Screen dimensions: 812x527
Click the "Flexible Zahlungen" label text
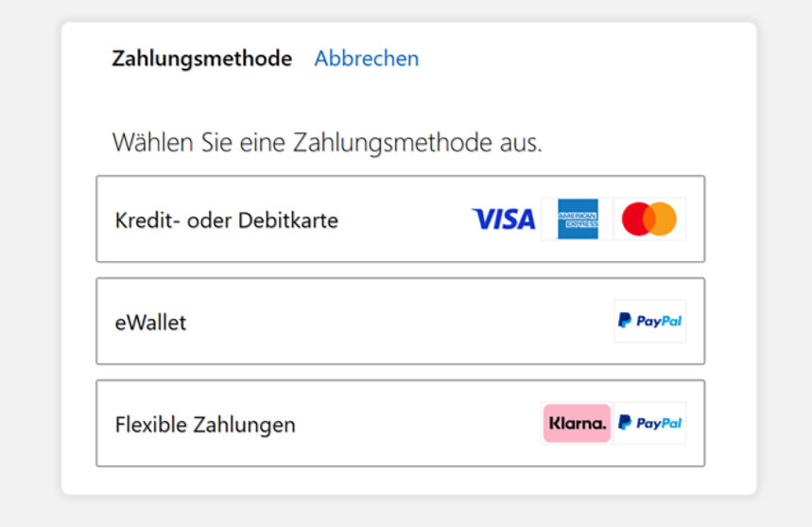click(x=205, y=425)
